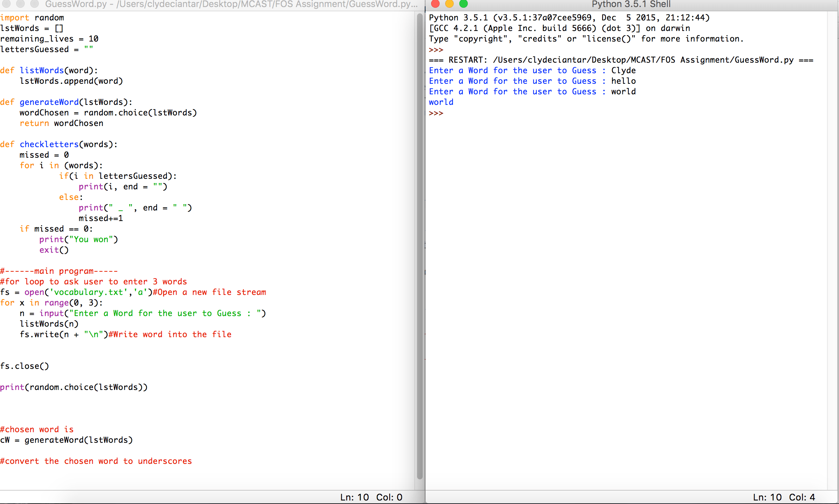The image size is (839, 504).
Task: Click the GuessWord.py editor close button
Action: [6, 4]
